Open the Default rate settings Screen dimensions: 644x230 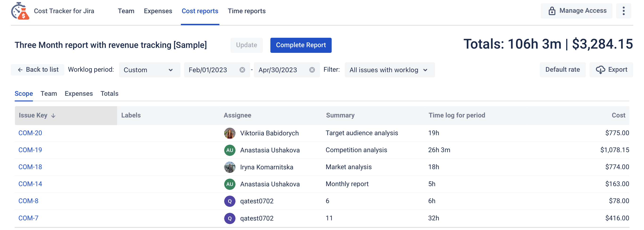562,70
